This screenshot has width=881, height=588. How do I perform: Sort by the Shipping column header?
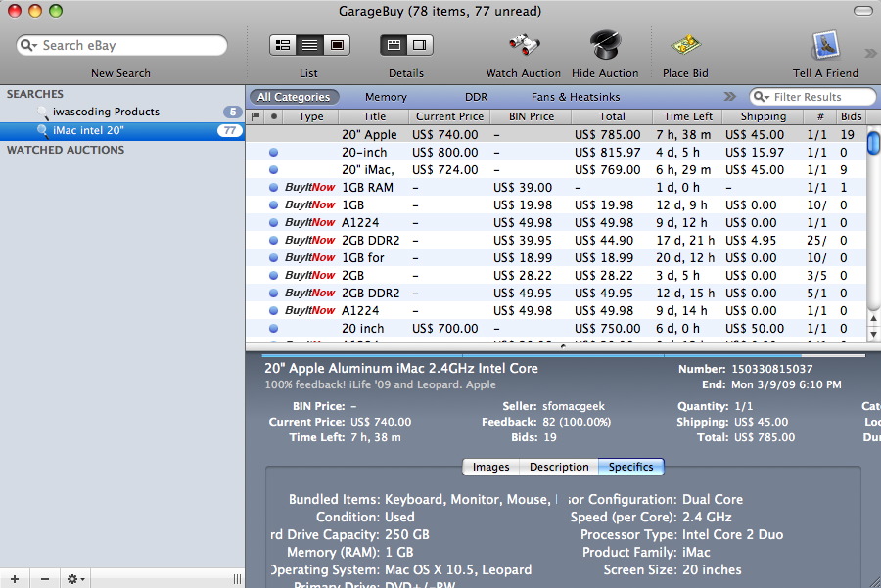tap(763, 116)
